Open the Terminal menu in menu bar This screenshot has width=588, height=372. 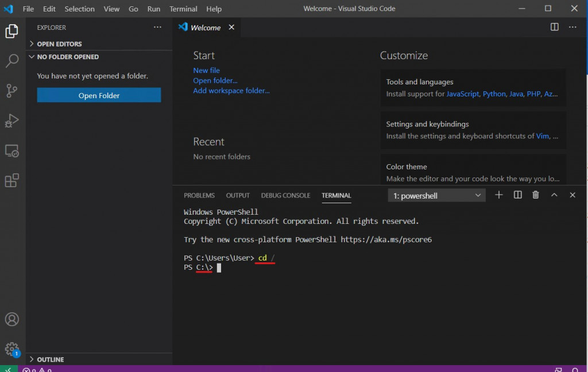pos(183,9)
